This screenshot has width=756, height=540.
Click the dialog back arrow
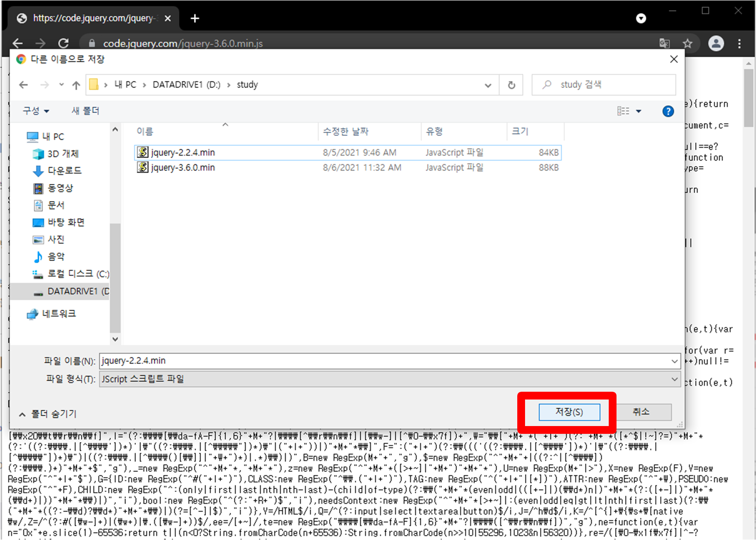click(24, 85)
